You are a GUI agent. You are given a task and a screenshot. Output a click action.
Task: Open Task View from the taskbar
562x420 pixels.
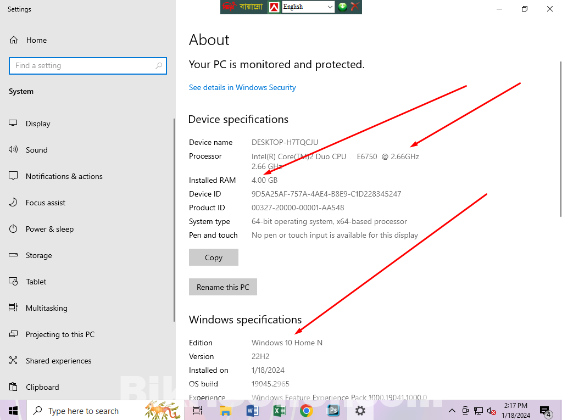pos(197,411)
